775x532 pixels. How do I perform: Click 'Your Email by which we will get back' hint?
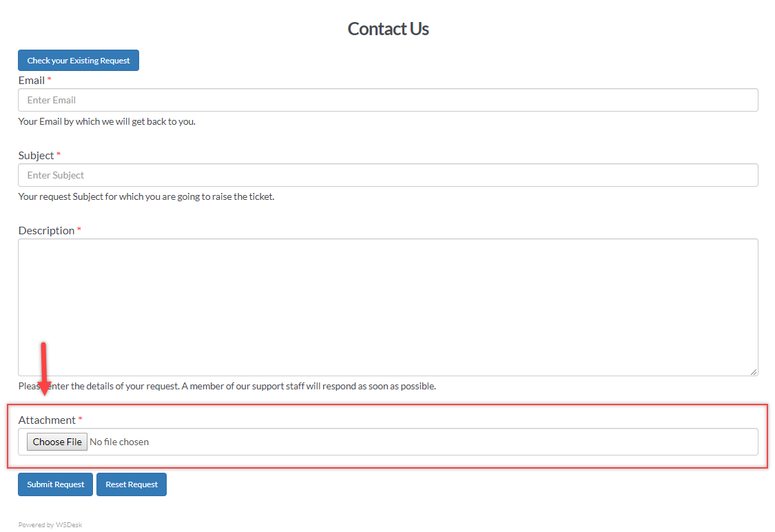107,121
